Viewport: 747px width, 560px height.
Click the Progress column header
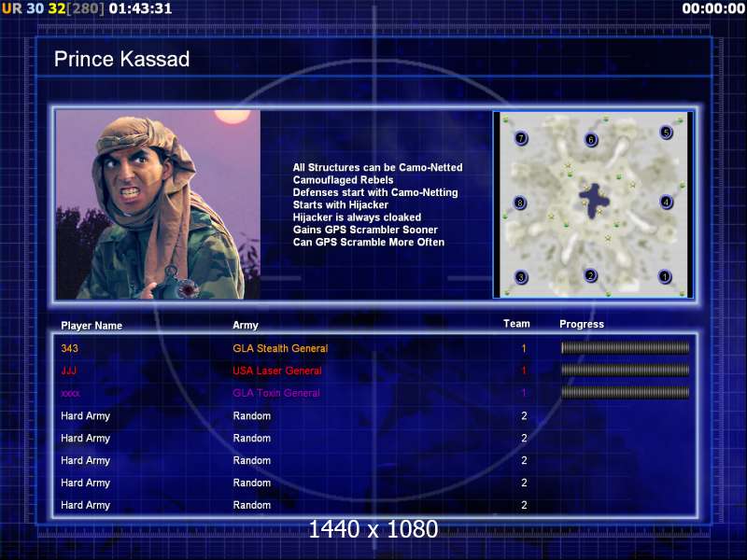click(582, 324)
